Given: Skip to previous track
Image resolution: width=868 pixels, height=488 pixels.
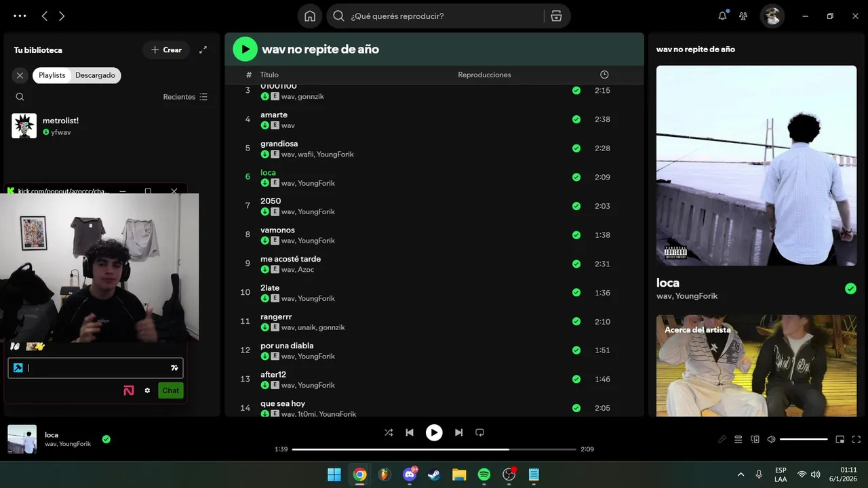Looking at the screenshot, I should [x=410, y=432].
